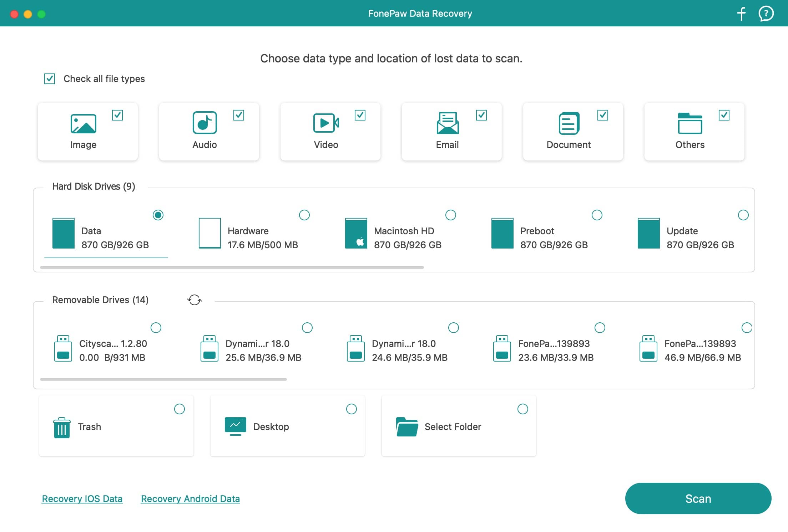Click the Preboot label

pos(537,231)
